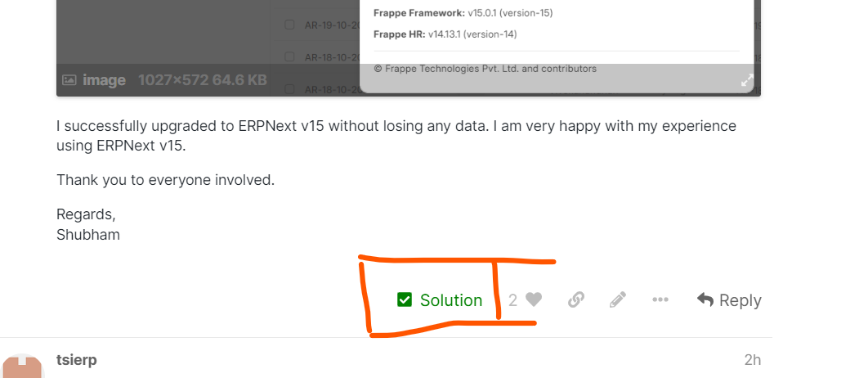Click the "image" filename label
This screenshot has height=378, width=868.
coord(104,80)
